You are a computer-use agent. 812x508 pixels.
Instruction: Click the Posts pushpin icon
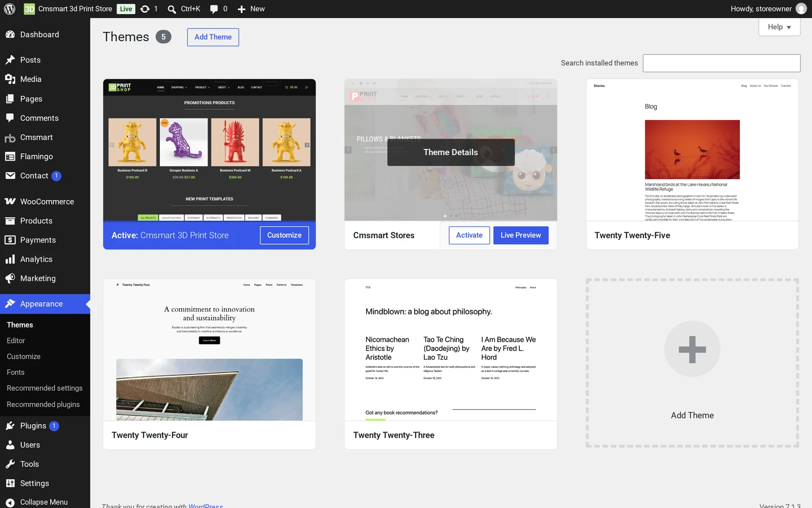coord(10,60)
